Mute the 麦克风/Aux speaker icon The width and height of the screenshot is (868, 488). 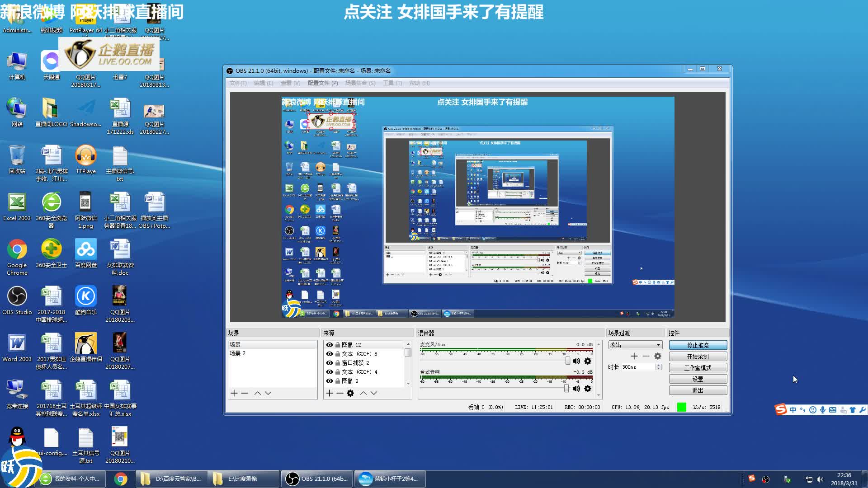576,361
